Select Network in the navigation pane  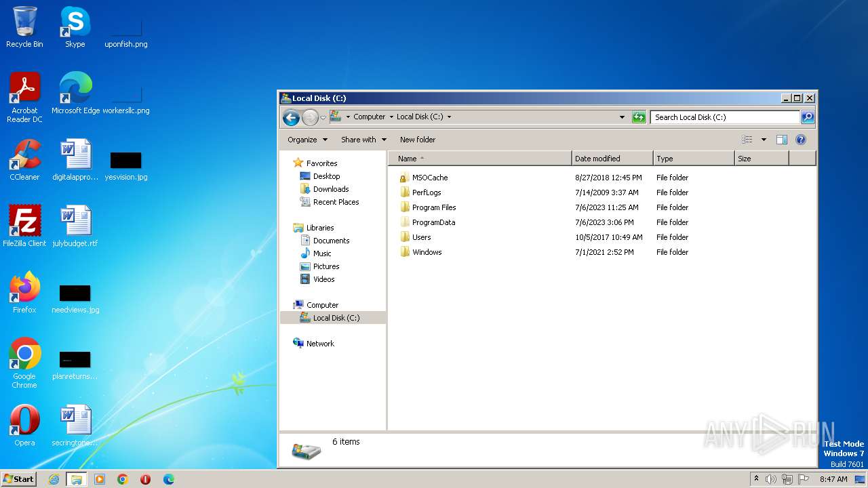[x=320, y=344]
